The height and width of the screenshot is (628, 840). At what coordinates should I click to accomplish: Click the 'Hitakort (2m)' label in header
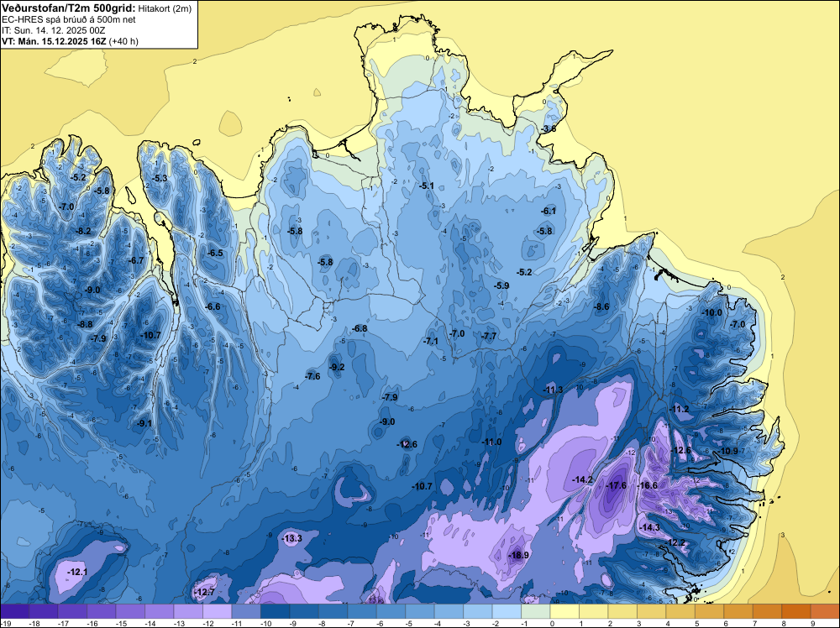coord(165,8)
